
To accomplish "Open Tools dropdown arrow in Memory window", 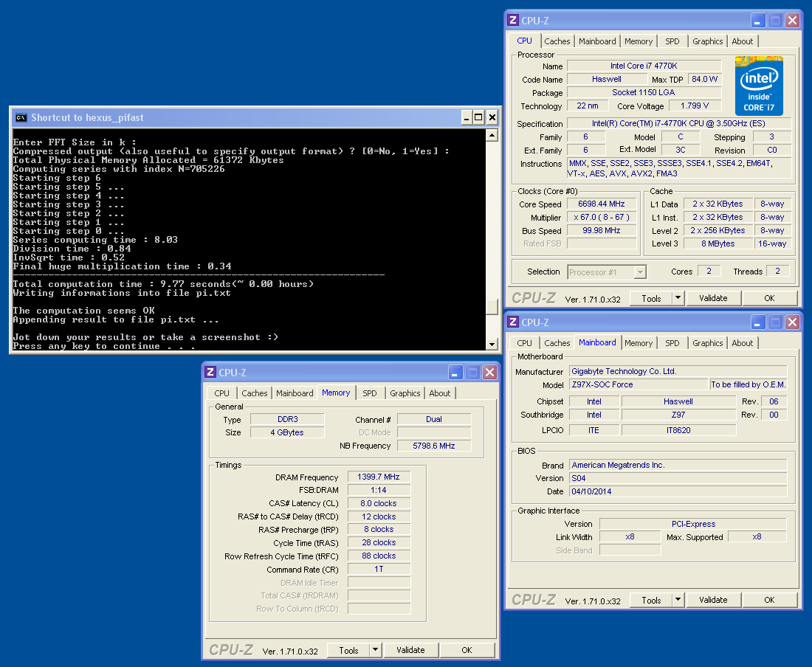I will (x=376, y=650).
